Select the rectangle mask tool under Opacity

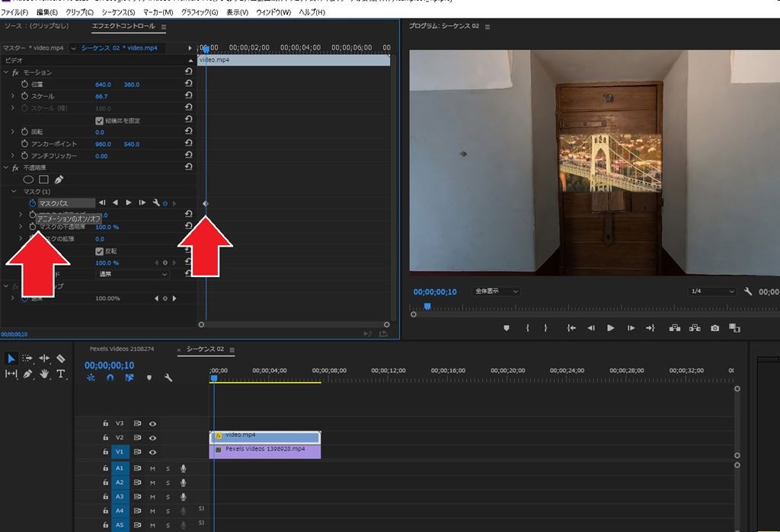(43, 180)
